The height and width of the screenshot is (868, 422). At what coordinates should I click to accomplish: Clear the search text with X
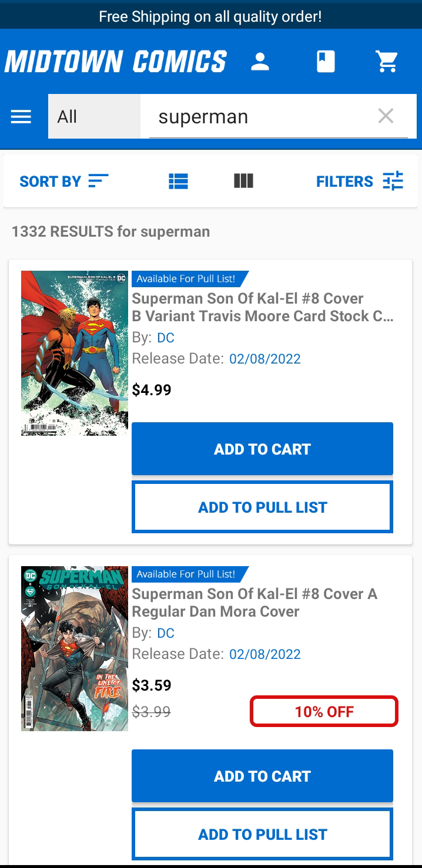[386, 116]
